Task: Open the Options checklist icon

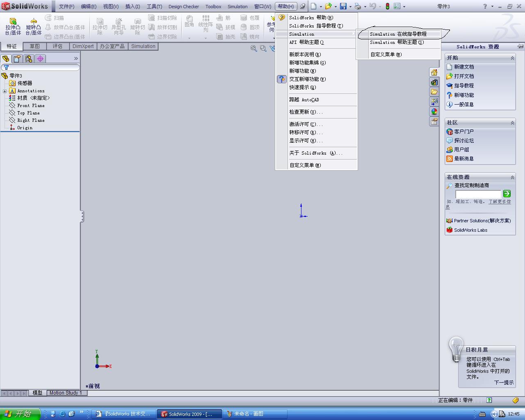Action: (x=397, y=6)
